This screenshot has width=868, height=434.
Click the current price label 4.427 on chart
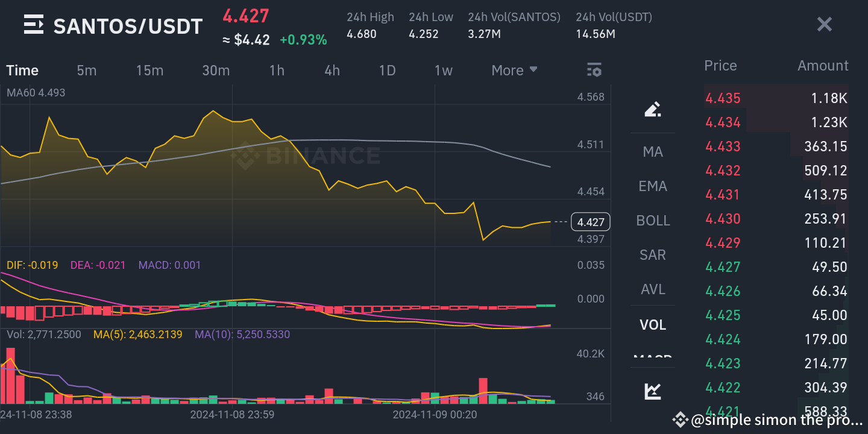coord(591,222)
